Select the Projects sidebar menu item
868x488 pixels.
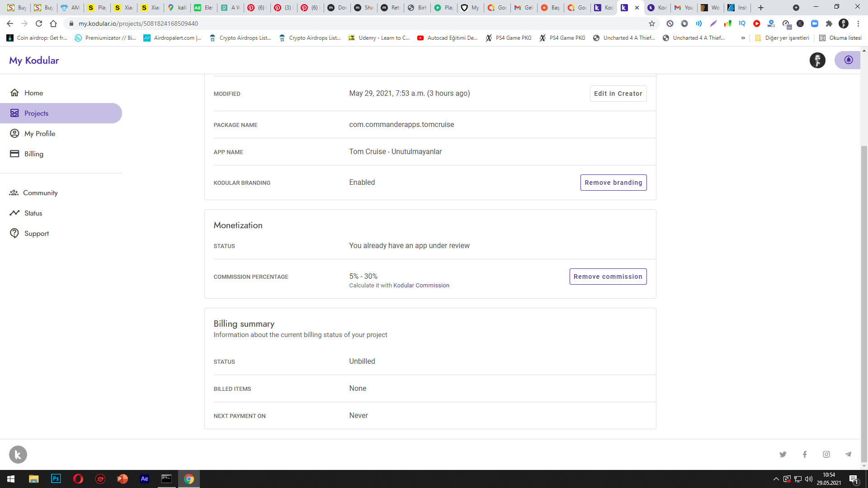click(x=36, y=113)
